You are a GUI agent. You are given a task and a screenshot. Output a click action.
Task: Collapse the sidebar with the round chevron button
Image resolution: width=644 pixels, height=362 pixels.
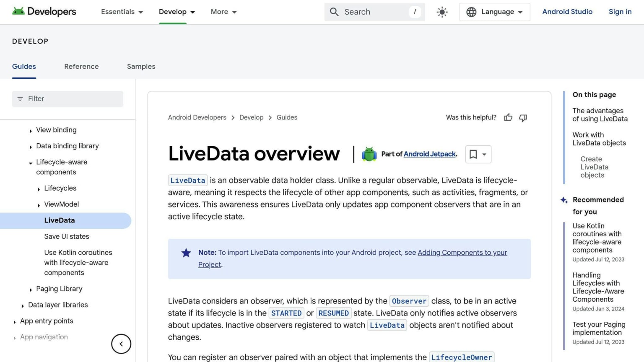coord(121,344)
